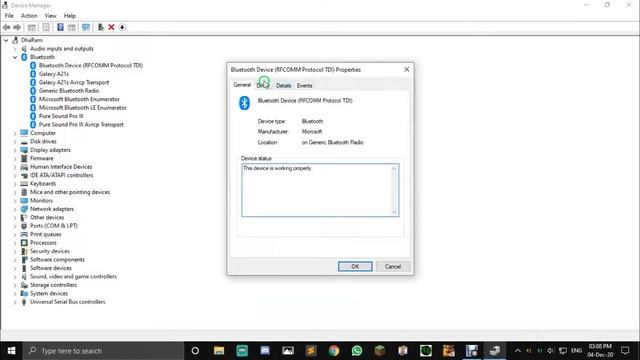
Task: Click Cancel in the Properties dialog
Action: 393,267
